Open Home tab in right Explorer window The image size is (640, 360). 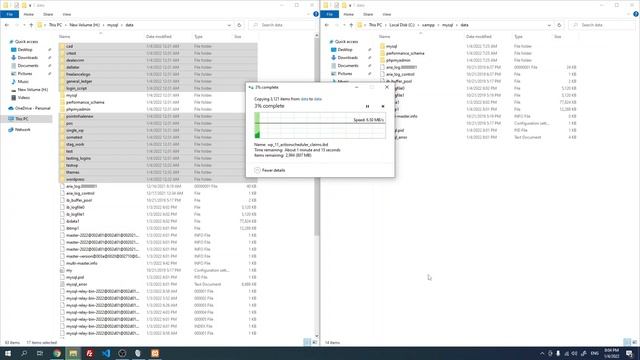(349, 14)
